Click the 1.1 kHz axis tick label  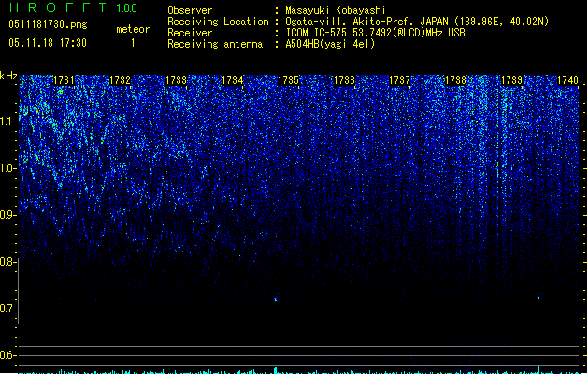[x=7, y=122]
